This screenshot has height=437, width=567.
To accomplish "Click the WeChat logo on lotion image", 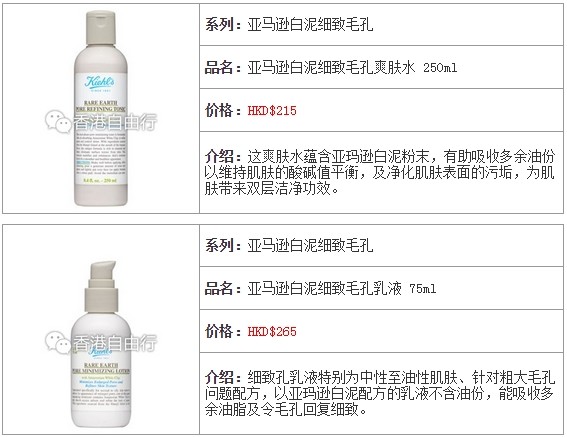I will click(58, 342).
